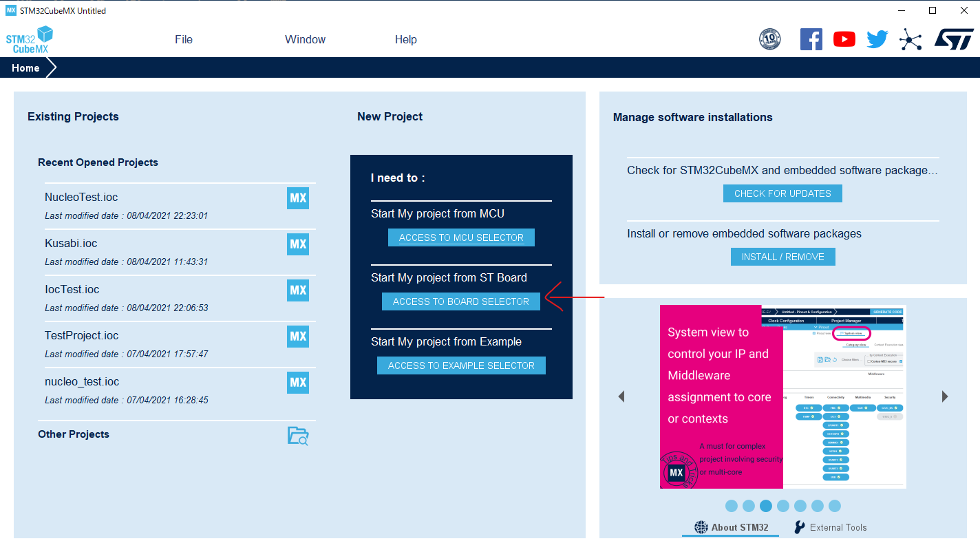Image resolution: width=980 pixels, height=552 pixels.
Task: Click ACCESS TO MCU SELECTOR button
Action: [461, 237]
